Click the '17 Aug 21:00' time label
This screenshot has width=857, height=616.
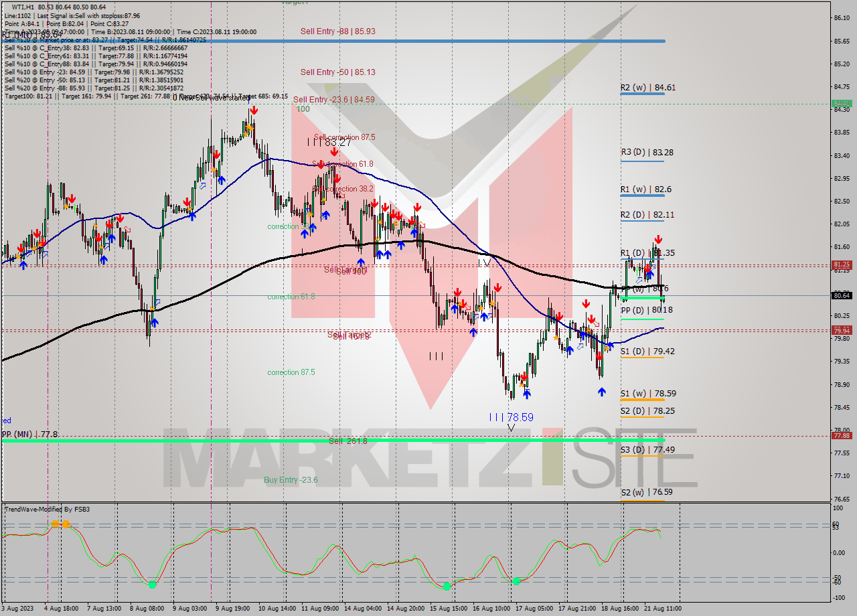(x=577, y=609)
